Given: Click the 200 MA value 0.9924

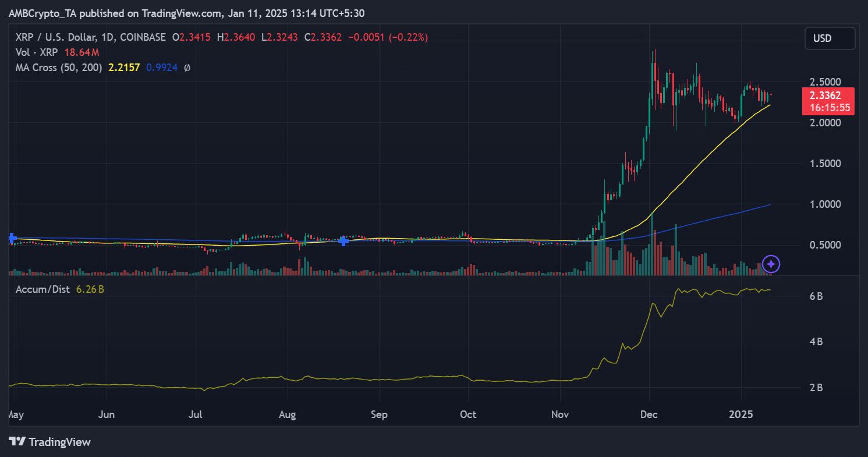Looking at the screenshot, I should pyautogui.click(x=162, y=68).
